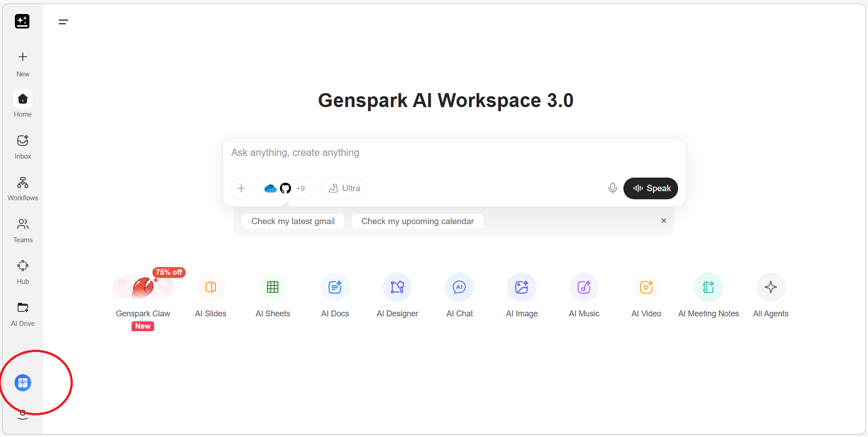This screenshot has height=437, width=868.
Task: Click the microphone icon in the prompt box
Action: coord(613,188)
